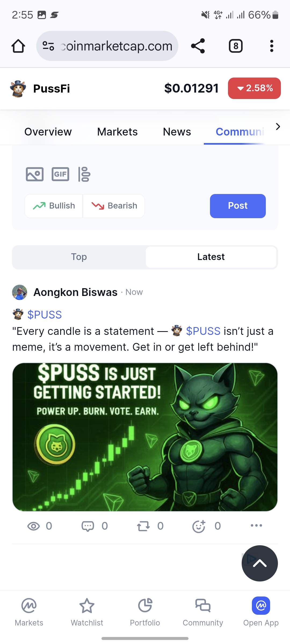Switch to the News tab
This screenshot has width=290, height=644.
[177, 132]
